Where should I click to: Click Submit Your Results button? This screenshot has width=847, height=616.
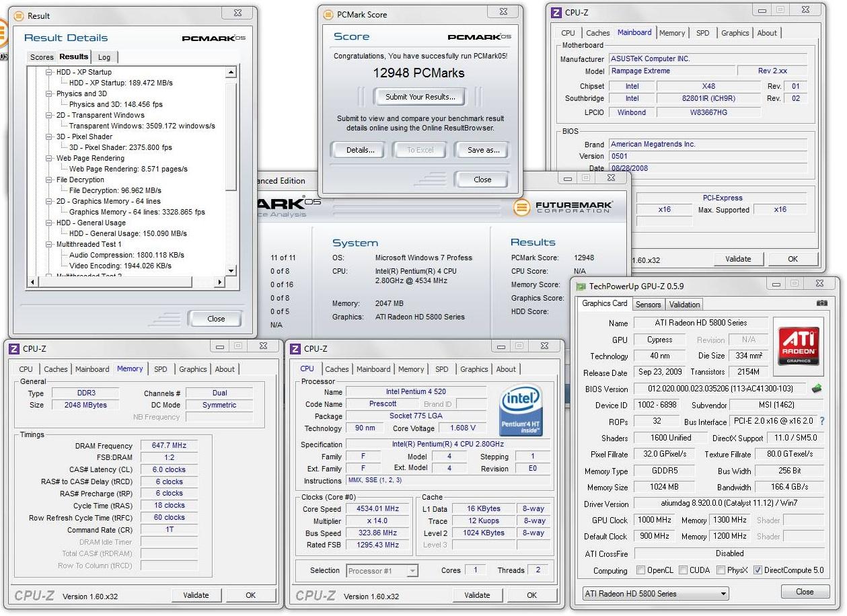(x=420, y=97)
